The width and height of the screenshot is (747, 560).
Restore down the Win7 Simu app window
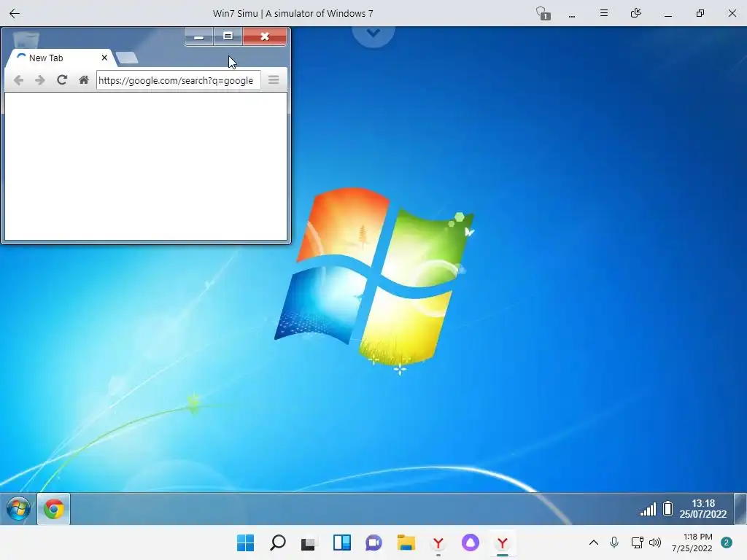pos(700,13)
